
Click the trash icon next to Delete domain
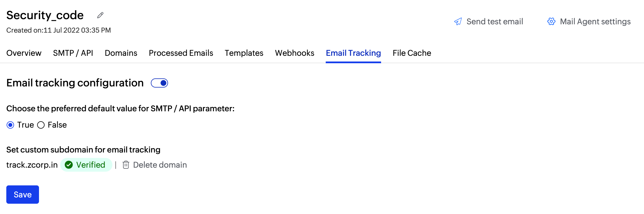(x=126, y=165)
